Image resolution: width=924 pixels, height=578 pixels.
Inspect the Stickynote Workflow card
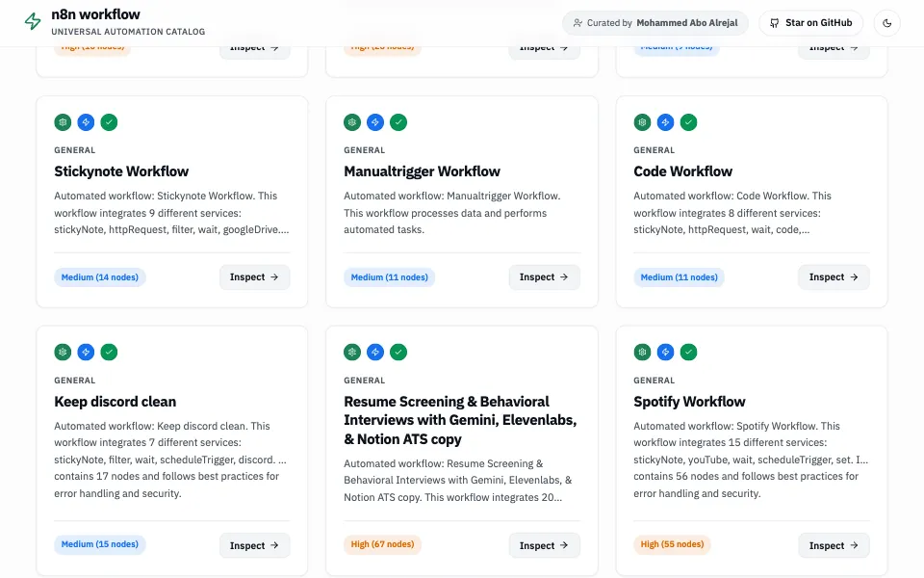pyautogui.click(x=254, y=277)
